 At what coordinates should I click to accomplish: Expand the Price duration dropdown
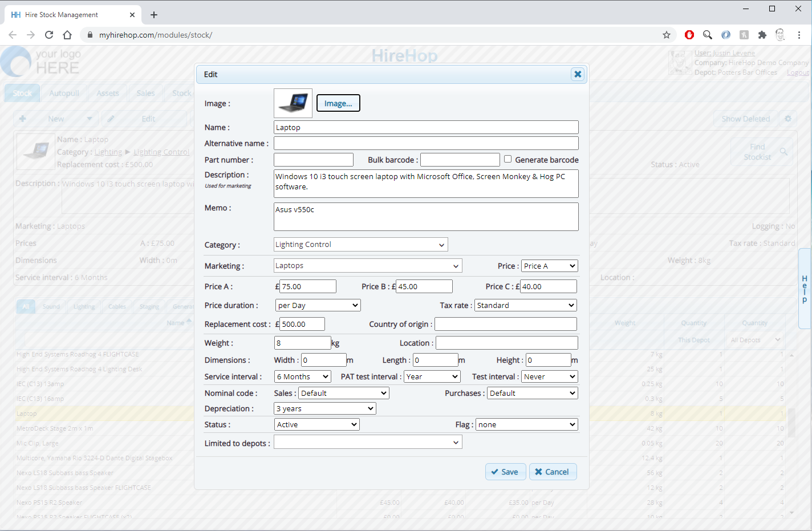click(318, 306)
